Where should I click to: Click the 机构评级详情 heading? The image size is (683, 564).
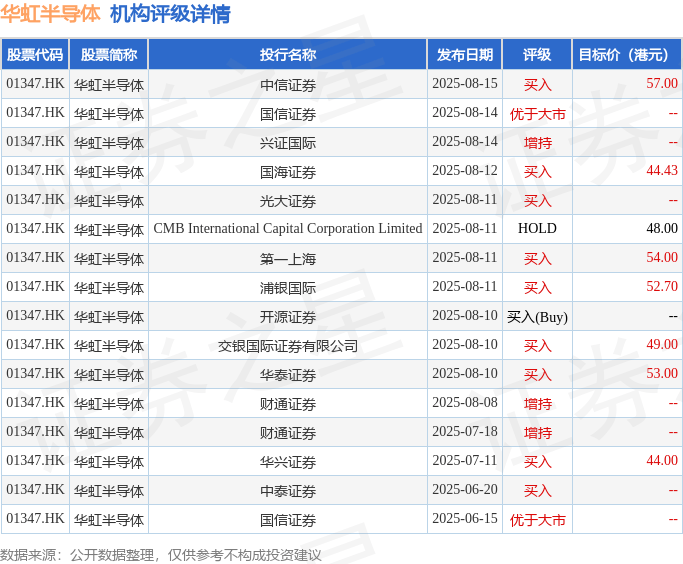point(170,14)
